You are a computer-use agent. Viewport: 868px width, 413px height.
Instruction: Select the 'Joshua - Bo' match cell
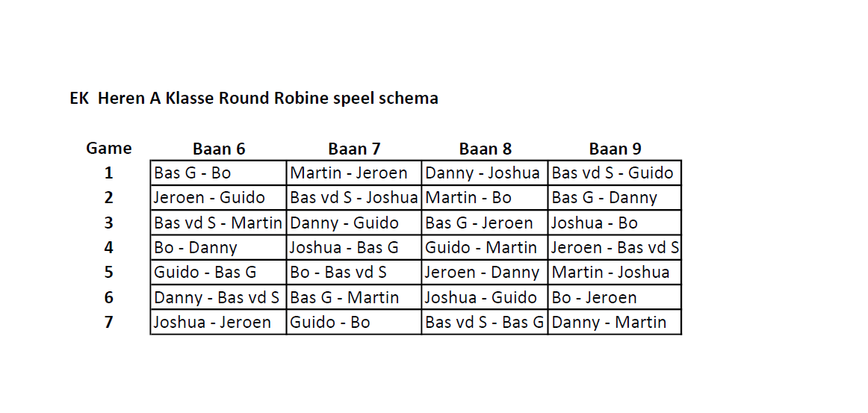614,223
